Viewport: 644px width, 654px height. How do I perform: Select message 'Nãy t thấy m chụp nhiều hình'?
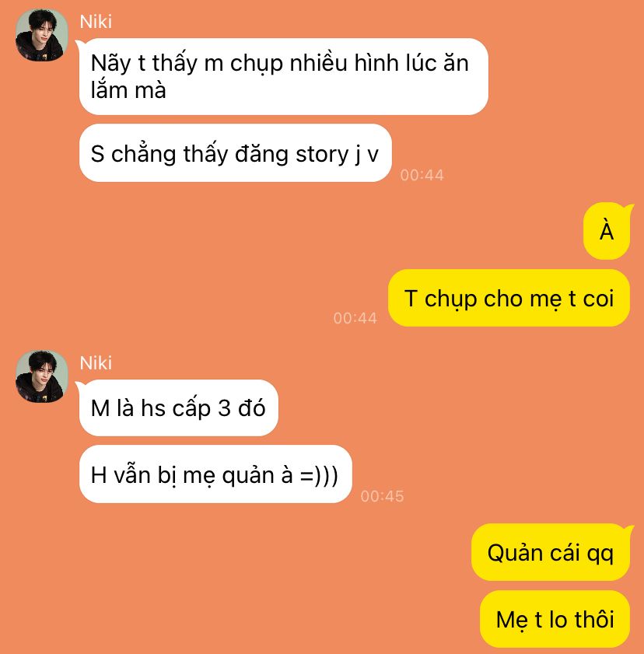pyautogui.click(x=283, y=76)
